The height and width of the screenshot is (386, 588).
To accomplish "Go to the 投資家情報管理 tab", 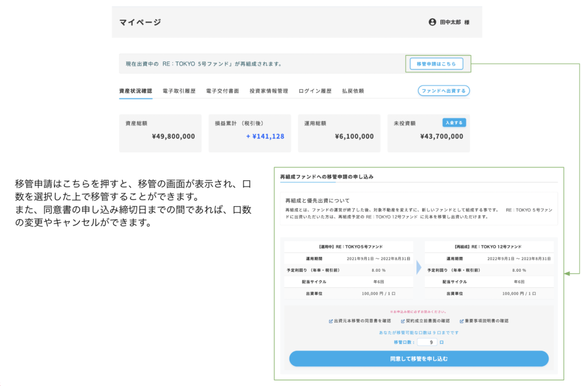I will coord(269,91).
